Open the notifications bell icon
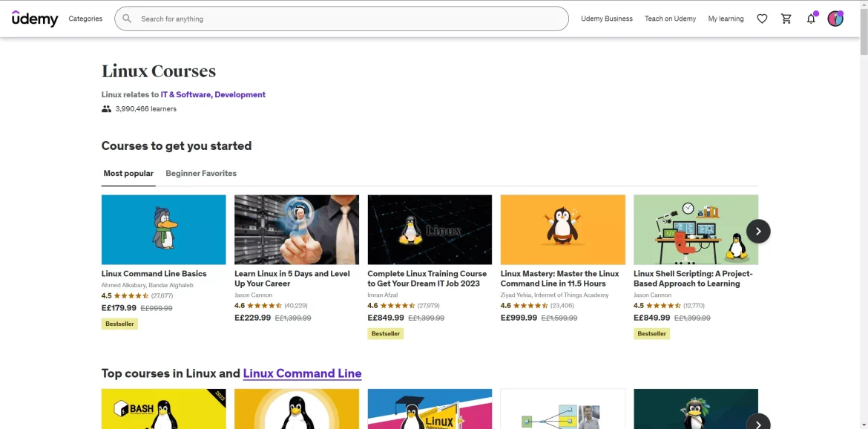 tap(811, 19)
